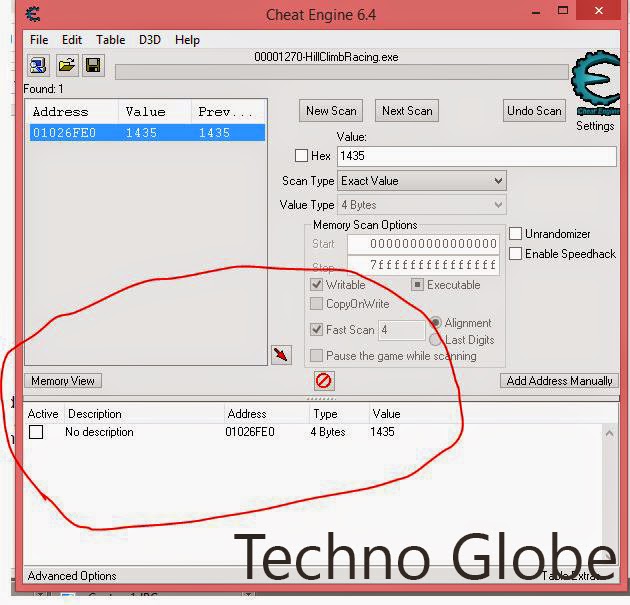
Task: Select the Last Digits radio button
Action: click(x=436, y=340)
